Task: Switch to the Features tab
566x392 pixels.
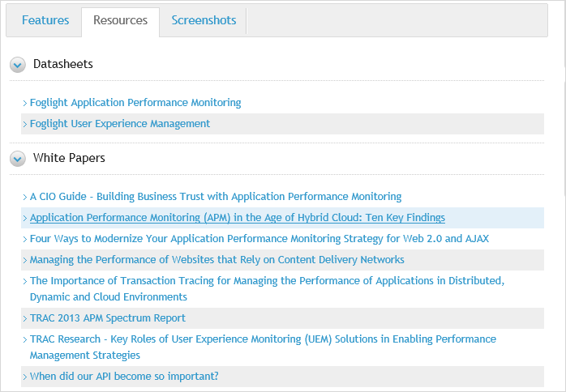Action: coord(45,21)
